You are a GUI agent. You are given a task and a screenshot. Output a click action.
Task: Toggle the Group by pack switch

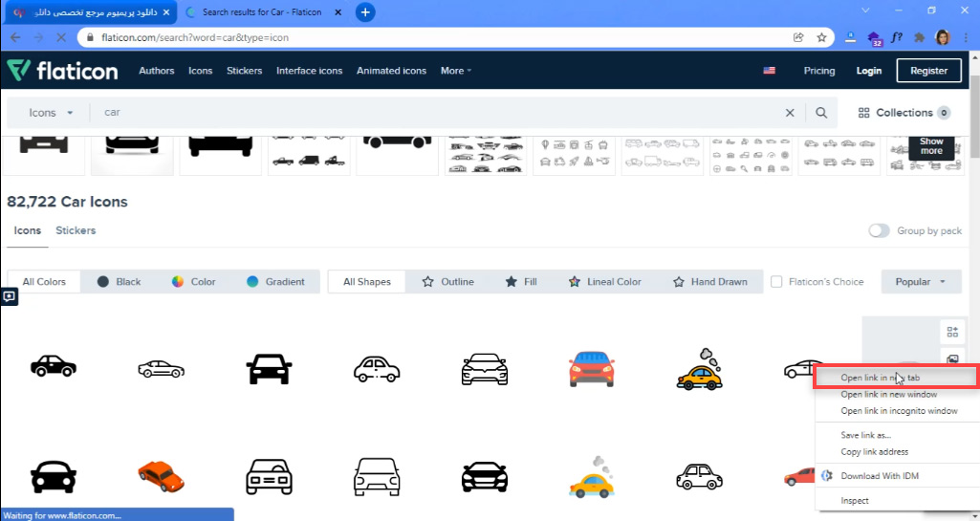pyautogui.click(x=879, y=230)
